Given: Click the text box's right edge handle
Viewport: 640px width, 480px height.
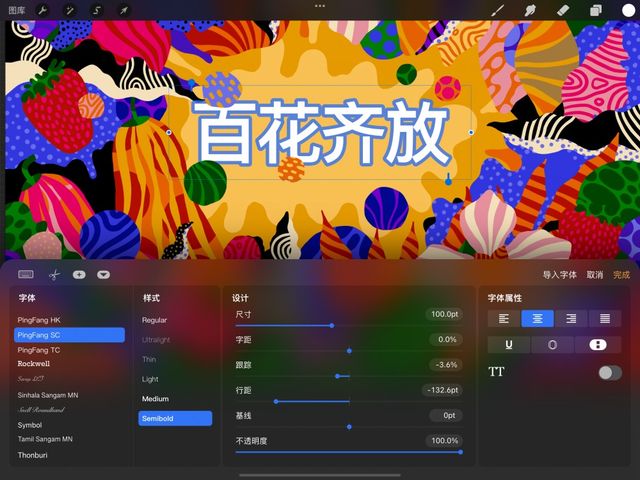Looking at the screenshot, I should [471, 132].
